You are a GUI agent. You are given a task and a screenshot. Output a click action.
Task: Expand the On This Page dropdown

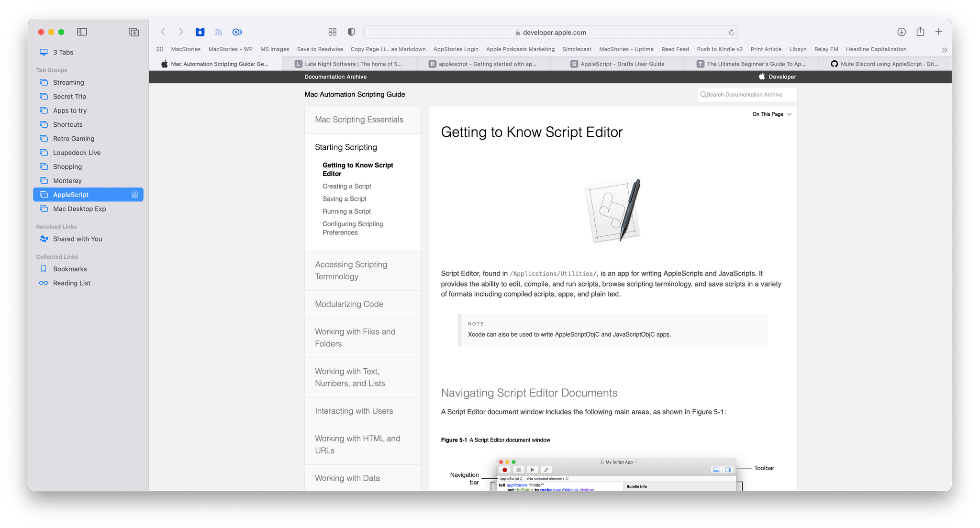point(772,114)
